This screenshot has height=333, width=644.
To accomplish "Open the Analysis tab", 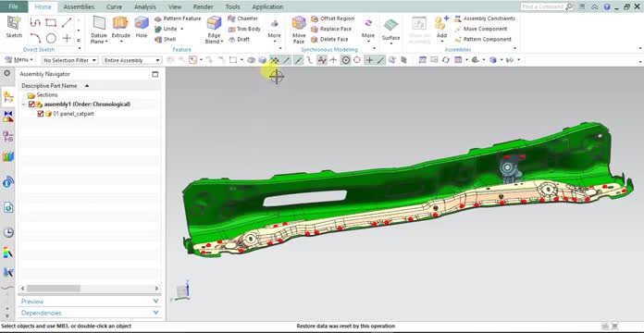I will [145, 7].
